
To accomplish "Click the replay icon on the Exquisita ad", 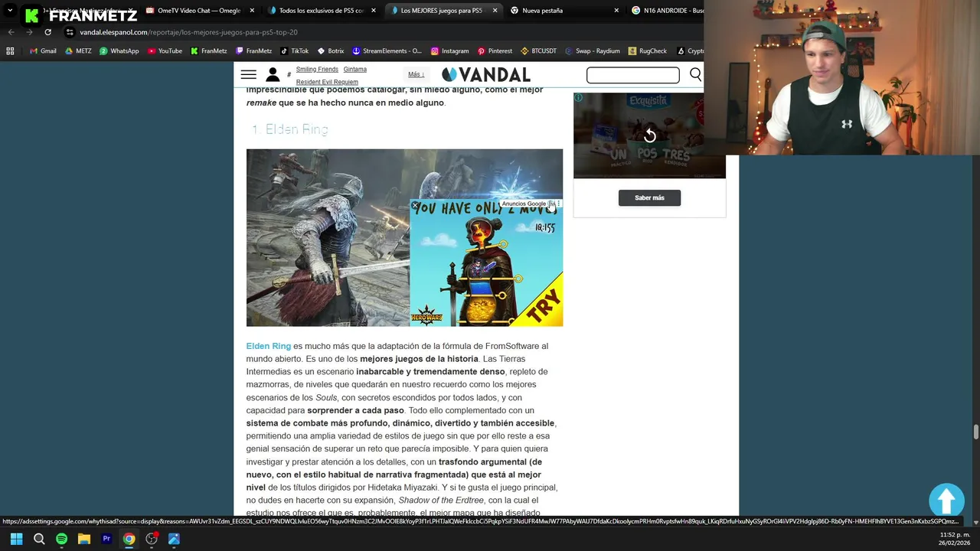I will pyautogui.click(x=649, y=135).
